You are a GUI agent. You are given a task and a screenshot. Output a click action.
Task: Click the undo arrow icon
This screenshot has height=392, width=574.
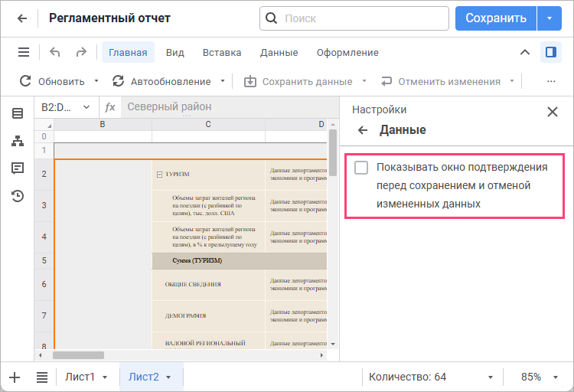tap(55, 53)
